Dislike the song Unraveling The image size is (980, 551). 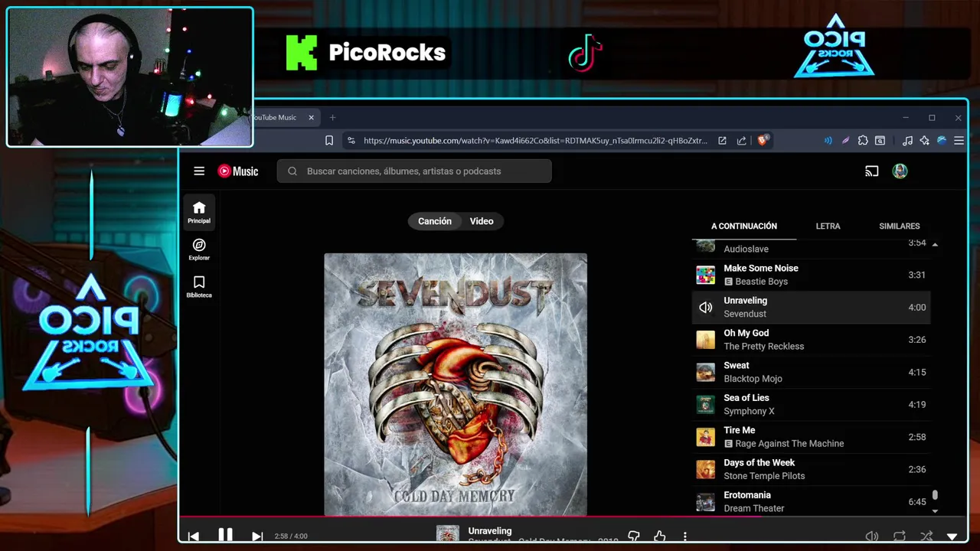click(x=634, y=536)
